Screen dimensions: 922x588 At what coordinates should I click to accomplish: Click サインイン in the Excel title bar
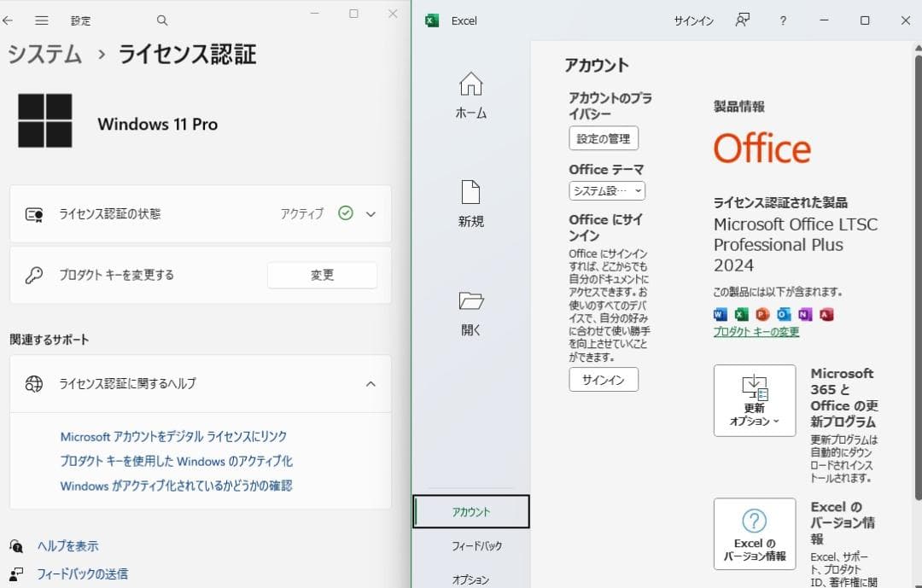[x=694, y=20]
